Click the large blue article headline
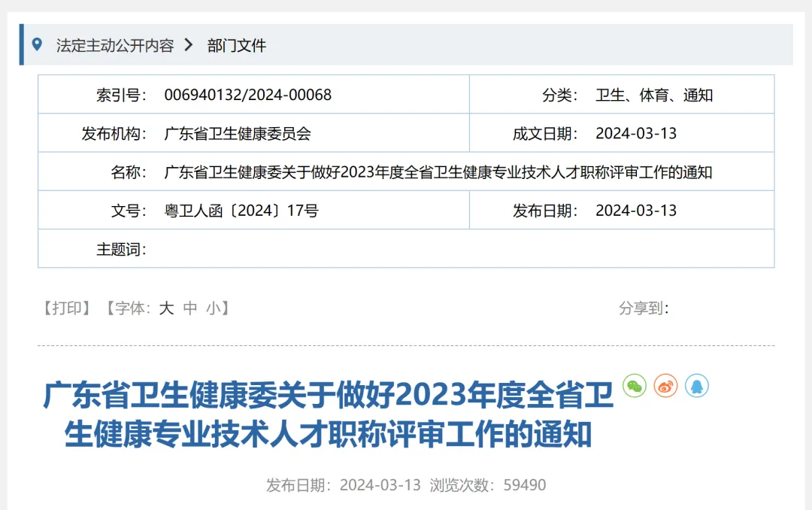The width and height of the screenshot is (812, 510). 328,414
